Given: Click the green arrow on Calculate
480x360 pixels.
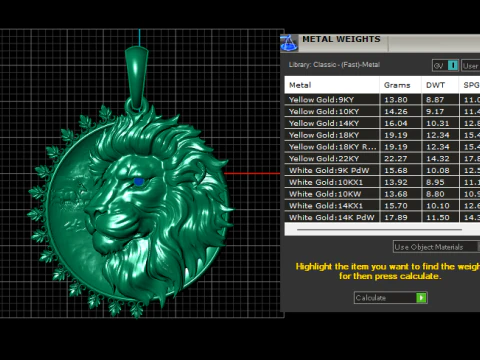Looking at the screenshot, I should (x=421, y=298).
